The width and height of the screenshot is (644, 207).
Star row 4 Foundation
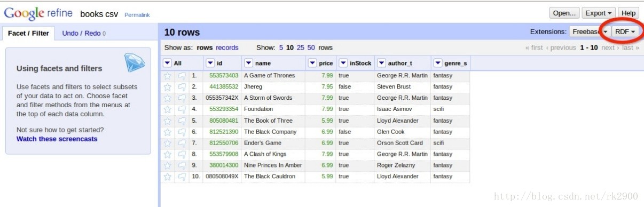(x=167, y=109)
